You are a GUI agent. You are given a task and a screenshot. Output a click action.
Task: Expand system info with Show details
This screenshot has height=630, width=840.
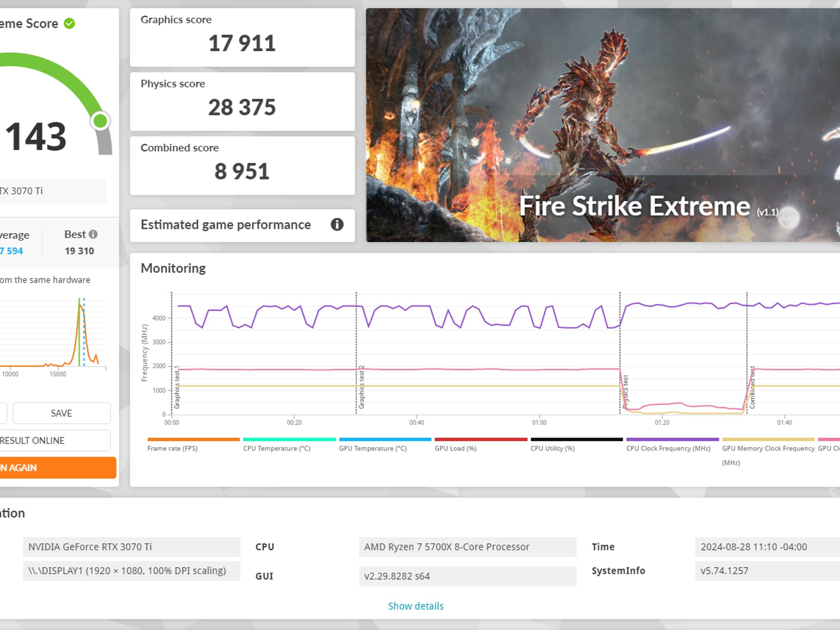[x=416, y=606]
